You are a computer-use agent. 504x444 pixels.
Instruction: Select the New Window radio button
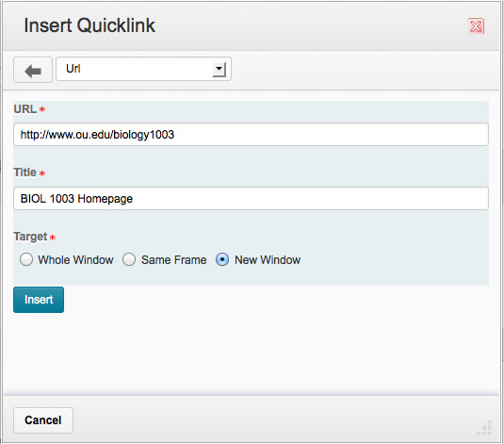[x=222, y=259]
